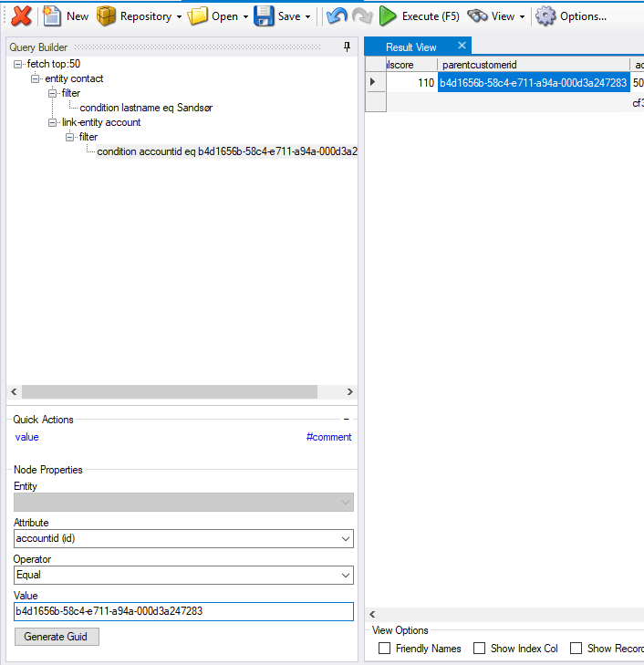This screenshot has width=644, height=665.
Task: Click the Open folder icon
Action: pyautogui.click(x=198, y=16)
